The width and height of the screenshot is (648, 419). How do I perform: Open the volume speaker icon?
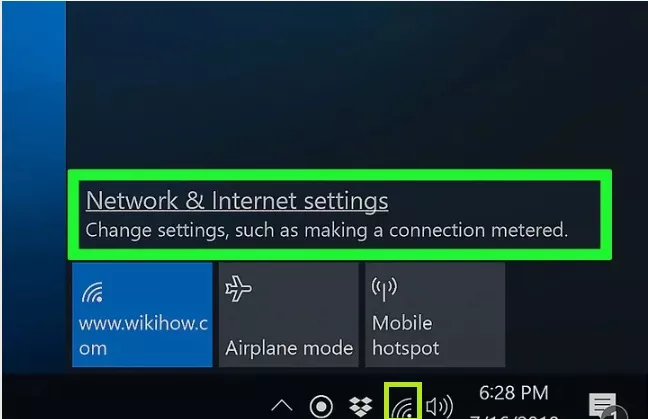tap(439, 407)
